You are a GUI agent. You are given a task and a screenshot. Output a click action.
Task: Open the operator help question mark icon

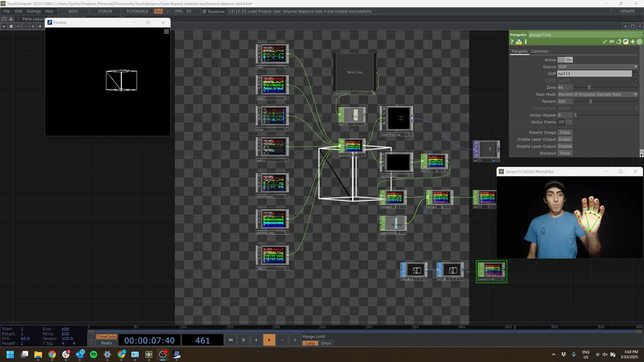(x=512, y=41)
